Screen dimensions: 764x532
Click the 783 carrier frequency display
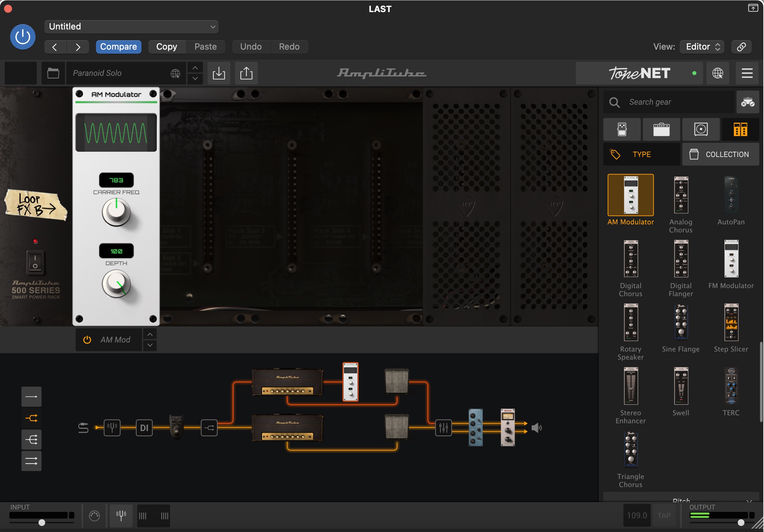click(116, 180)
